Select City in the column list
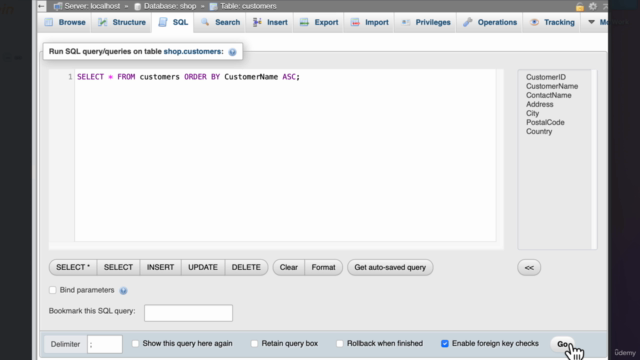This screenshot has width=640, height=360. (532, 113)
